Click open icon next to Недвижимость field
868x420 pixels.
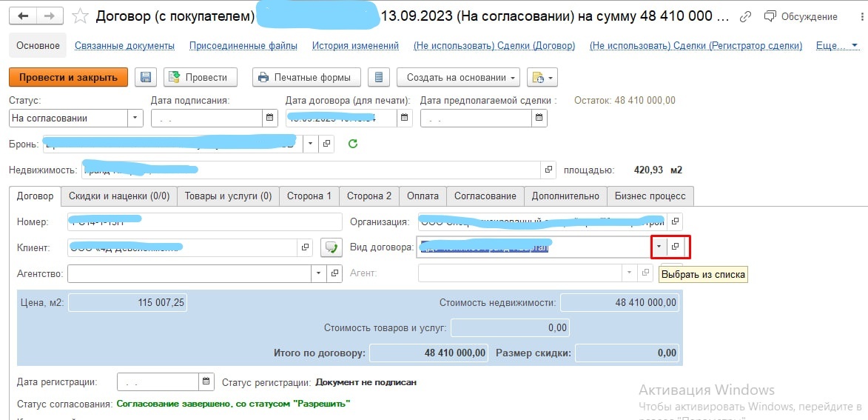point(548,170)
